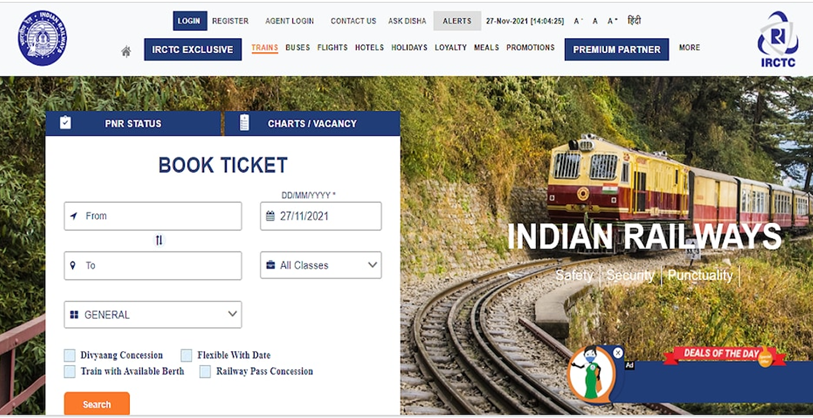
Task: Click the orange Search button
Action: point(97,404)
